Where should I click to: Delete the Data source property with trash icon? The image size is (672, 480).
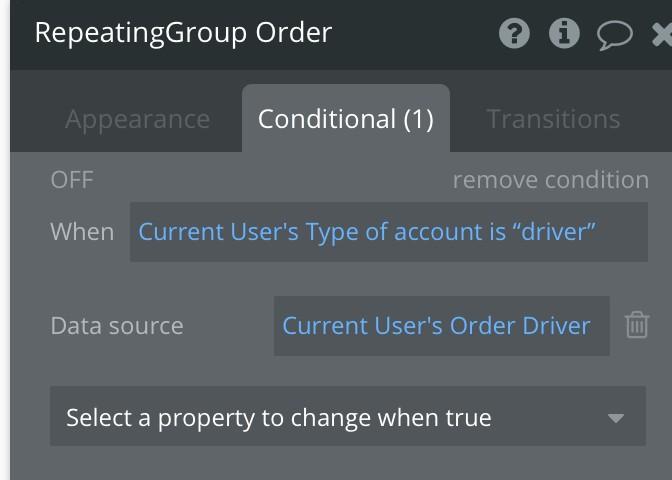point(637,325)
